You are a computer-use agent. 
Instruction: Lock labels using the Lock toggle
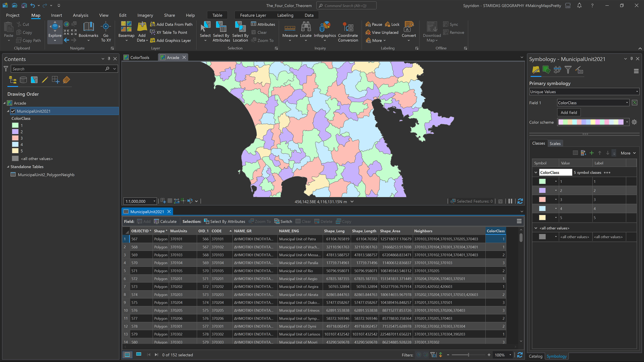tap(392, 24)
